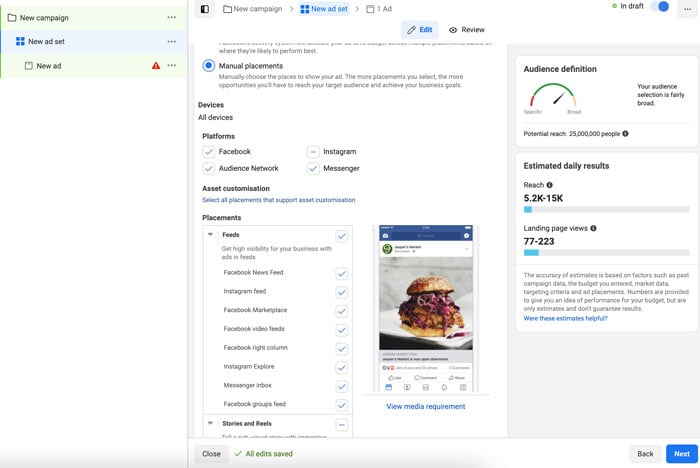Uncheck Instagram feed placement

(342, 292)
